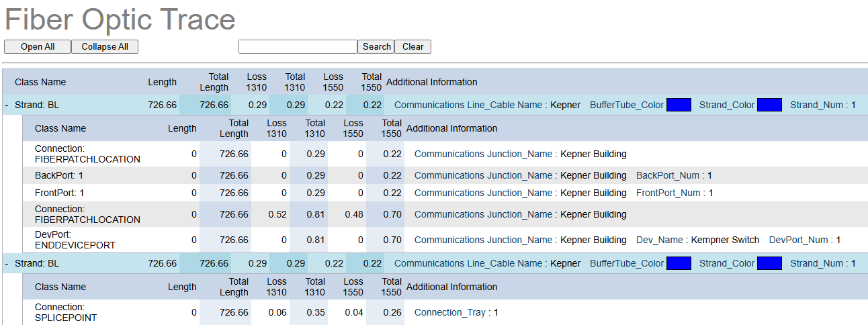The width and height of the screenshot is (868, 325).
Task: Click the Search button
Action: click(376, 46)
